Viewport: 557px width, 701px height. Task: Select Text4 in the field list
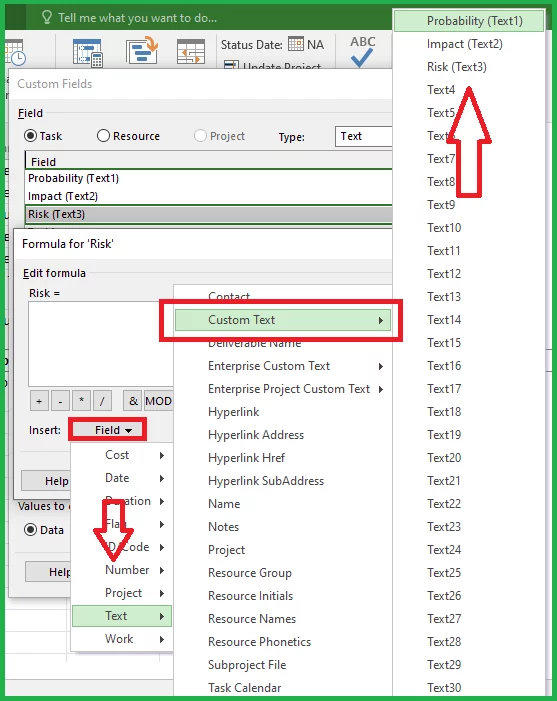(469, 90)
